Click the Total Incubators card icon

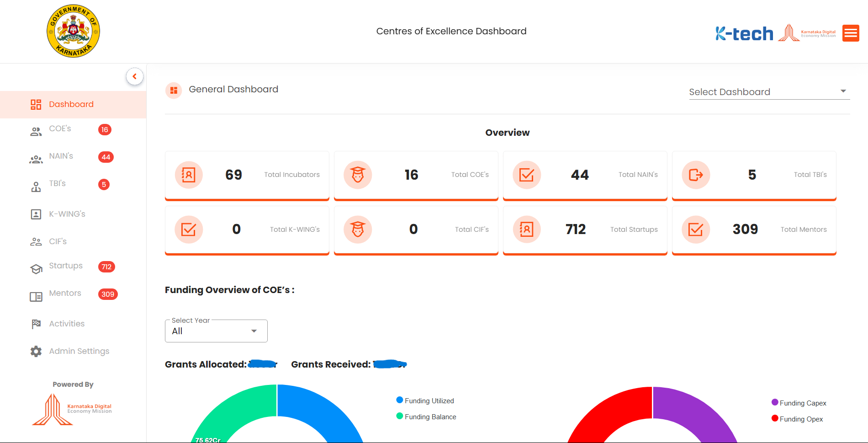(189, 175)
